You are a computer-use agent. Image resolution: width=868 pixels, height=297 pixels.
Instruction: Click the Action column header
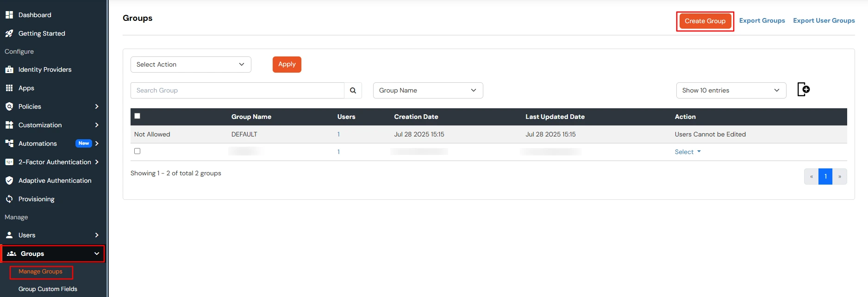[685, 117]
